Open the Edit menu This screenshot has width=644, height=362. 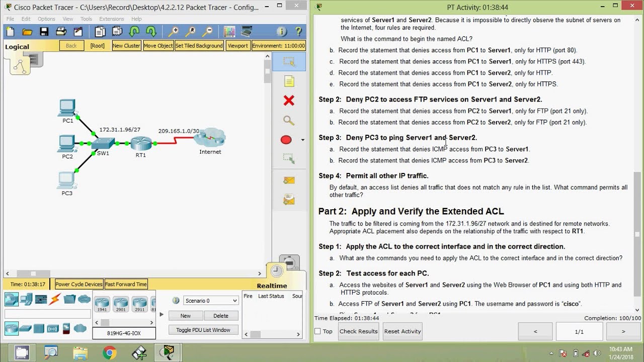click(x=26, y=19)
